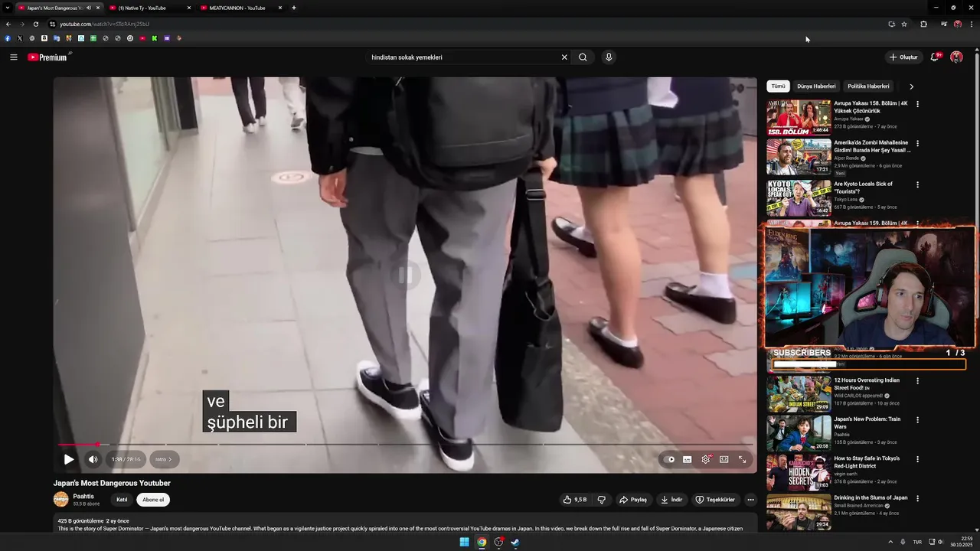Share the video via Paylaş
This screenshot has height=551, width=980.
coord(633,500)
